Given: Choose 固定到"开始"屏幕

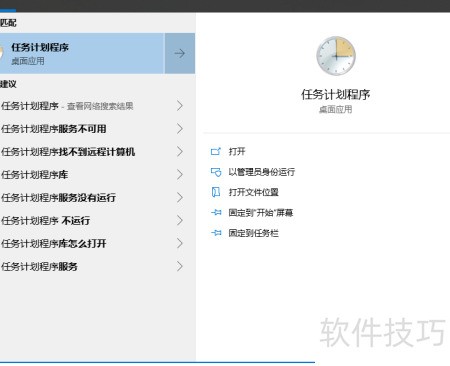Looking at the screenshot, I should coord(261,213).
